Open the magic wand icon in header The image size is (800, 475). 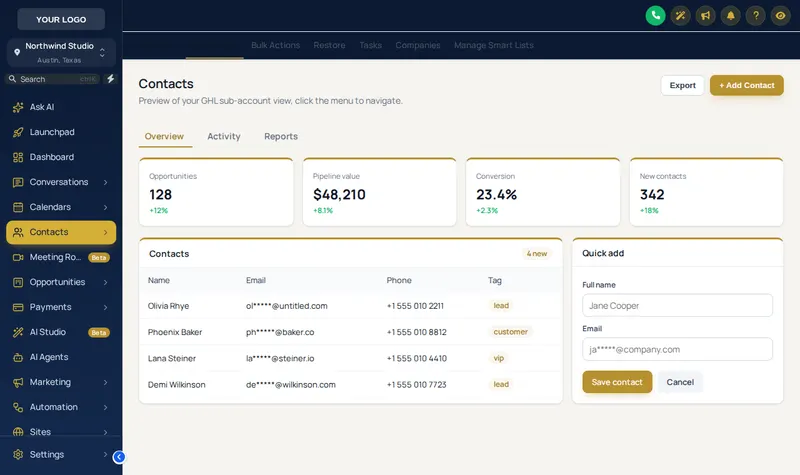[680, 16]
